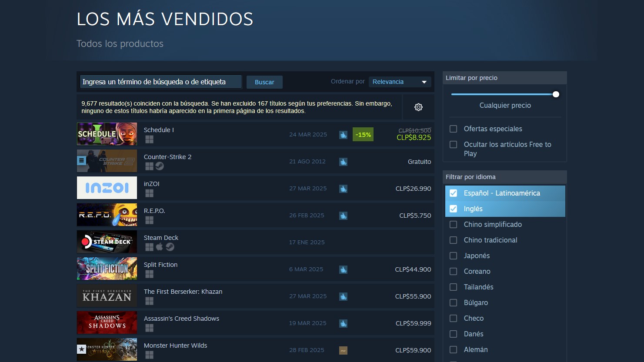Click -15% discount badge on Schedule I
This screenshot has height=362, width=644.
363,135
